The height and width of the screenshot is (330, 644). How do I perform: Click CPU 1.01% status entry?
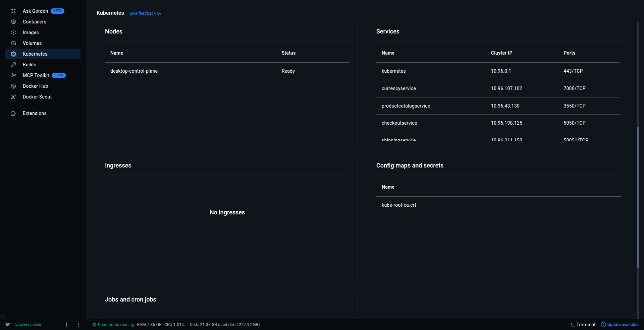(174, 325)
